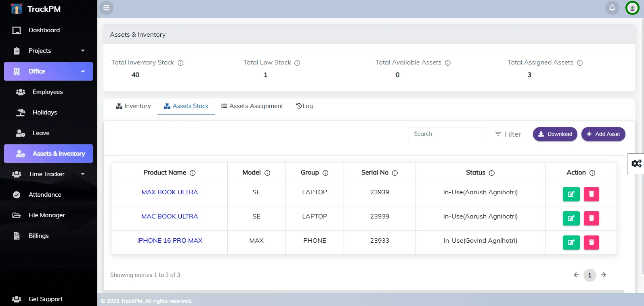The width and height of the screenshot is (644, 306).
Task: Expand the Time Tracker sidebar menu
Action: 48,174
